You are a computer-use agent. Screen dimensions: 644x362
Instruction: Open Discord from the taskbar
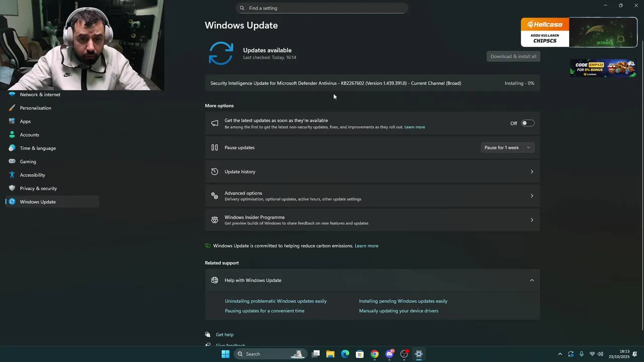[389, 354]
